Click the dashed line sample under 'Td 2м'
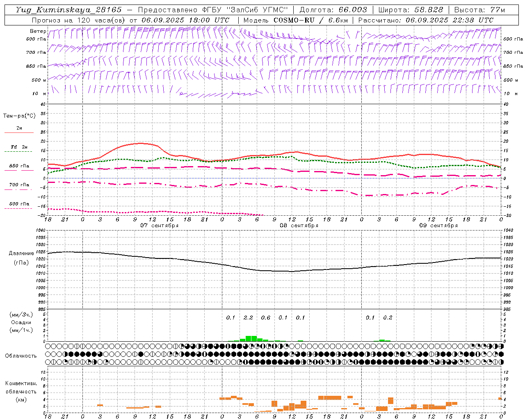 (x=19, y=152)
